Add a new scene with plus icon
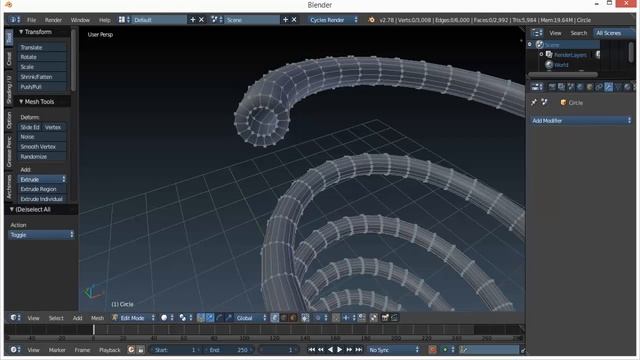The image size is (640, 360). point(285,20)
